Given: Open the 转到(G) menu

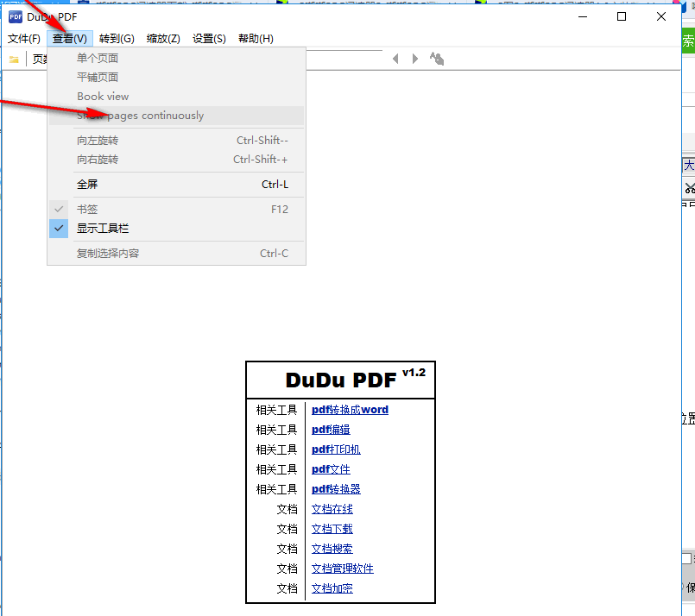Looking at the screenshot, I should pos(117,39).
